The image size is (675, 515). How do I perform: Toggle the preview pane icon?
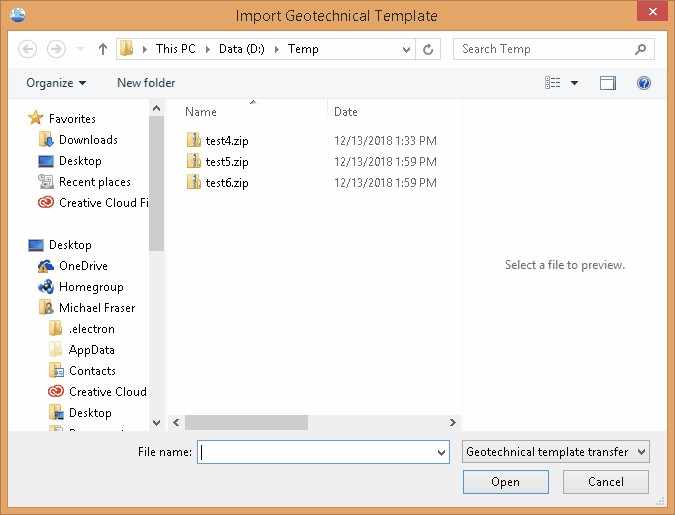coord(608,83)
